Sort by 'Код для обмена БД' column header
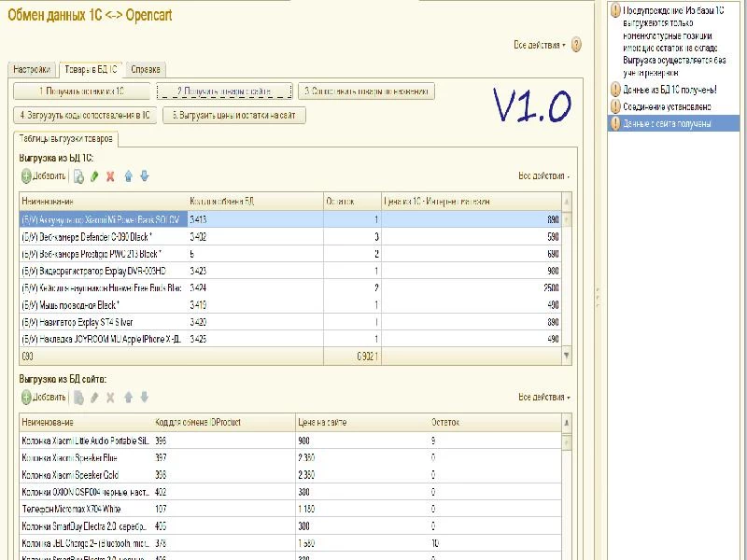Image resolution: width=747 pixels, height=560 pixels. (x=255, y=202)
